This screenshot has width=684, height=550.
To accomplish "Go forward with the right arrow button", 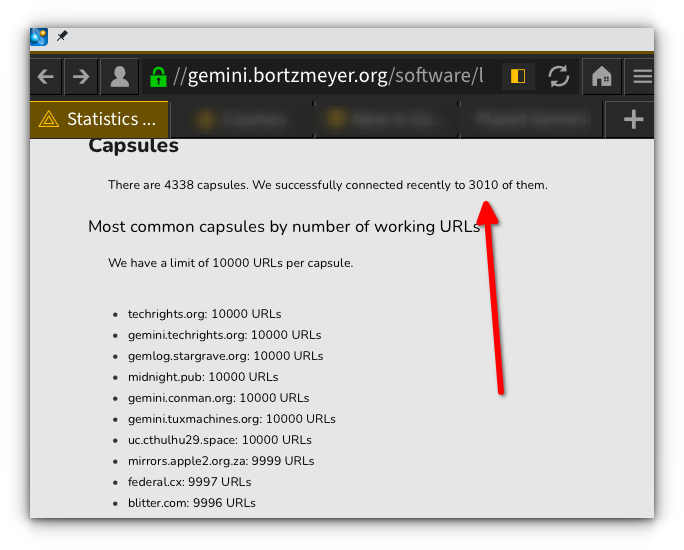I will (81, 77).
